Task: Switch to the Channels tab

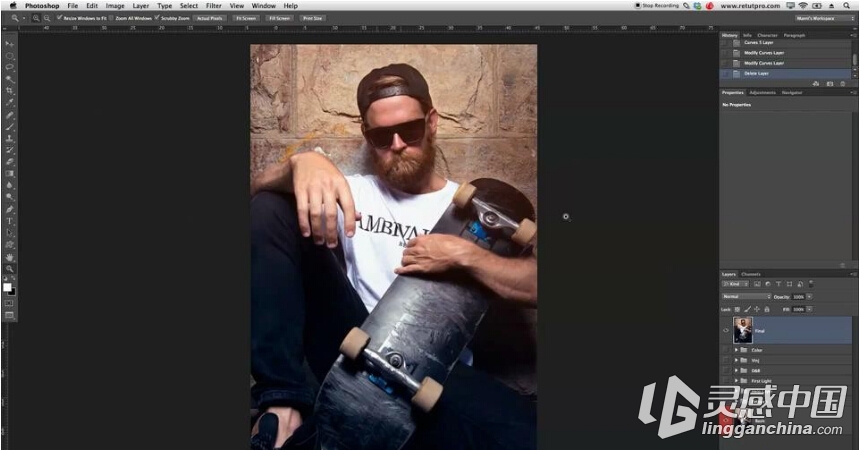Action: pos(751,274)
